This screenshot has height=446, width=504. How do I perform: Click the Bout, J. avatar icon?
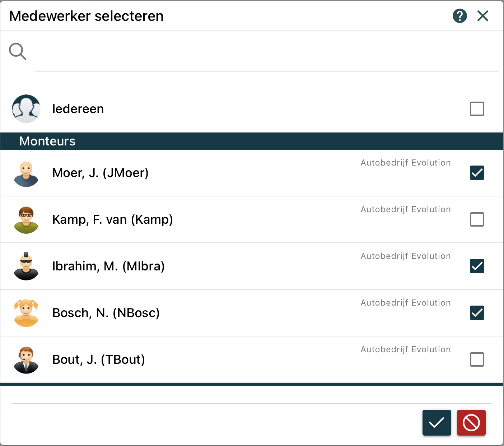click(x=26, y=360)
